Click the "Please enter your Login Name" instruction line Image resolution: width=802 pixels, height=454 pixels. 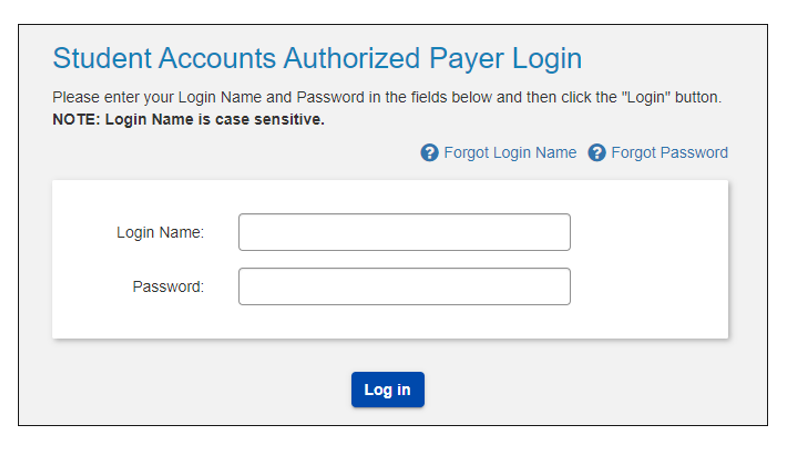[x=386, y=99]
